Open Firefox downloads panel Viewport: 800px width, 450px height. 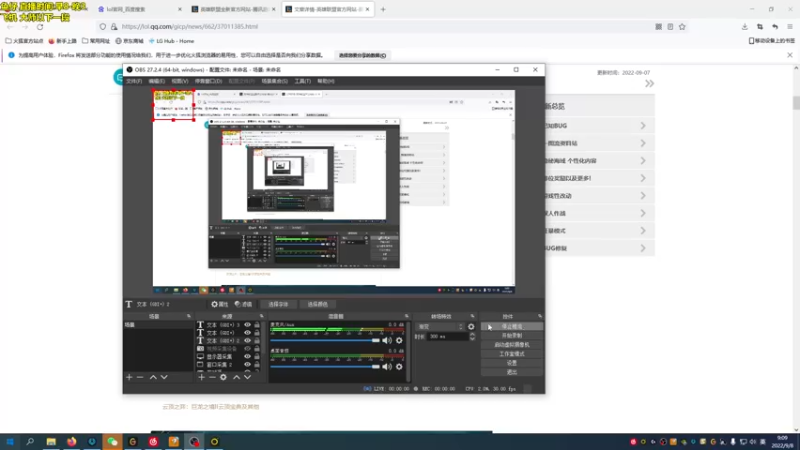click(x=744, y=27)
